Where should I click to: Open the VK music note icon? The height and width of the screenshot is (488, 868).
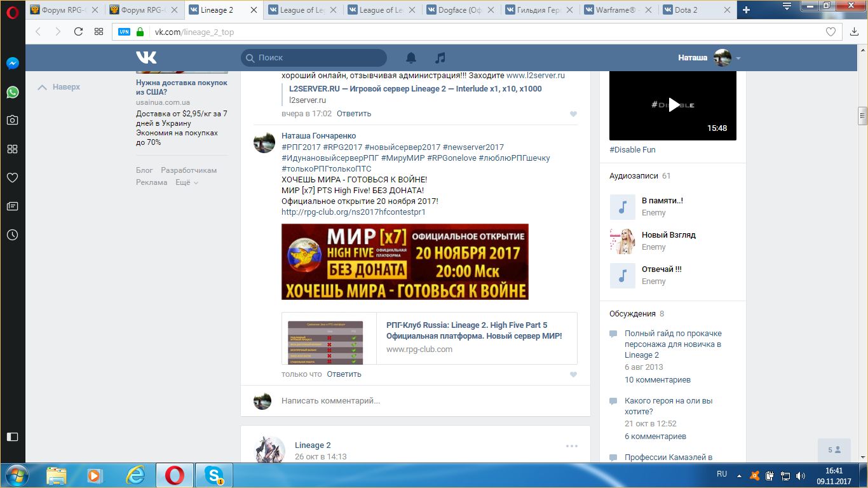tap(440, 58)
